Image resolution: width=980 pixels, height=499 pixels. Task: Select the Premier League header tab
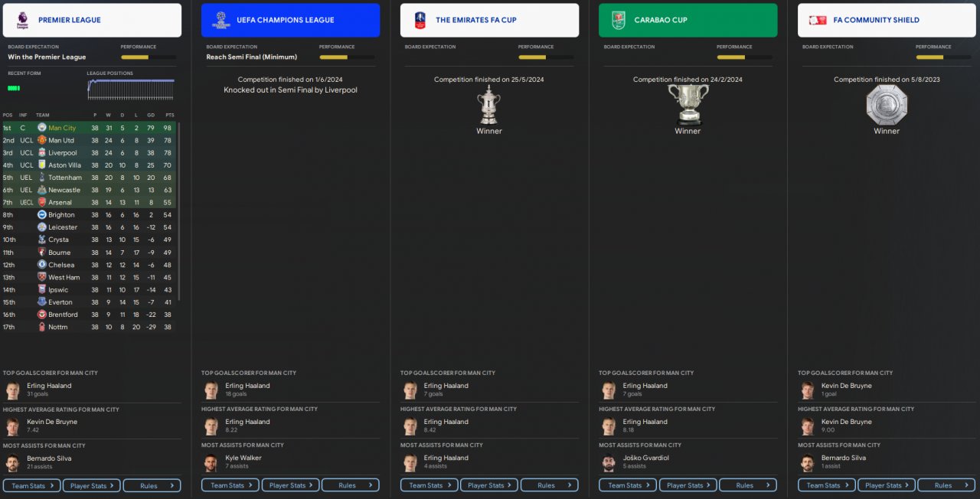click(93, 20)
